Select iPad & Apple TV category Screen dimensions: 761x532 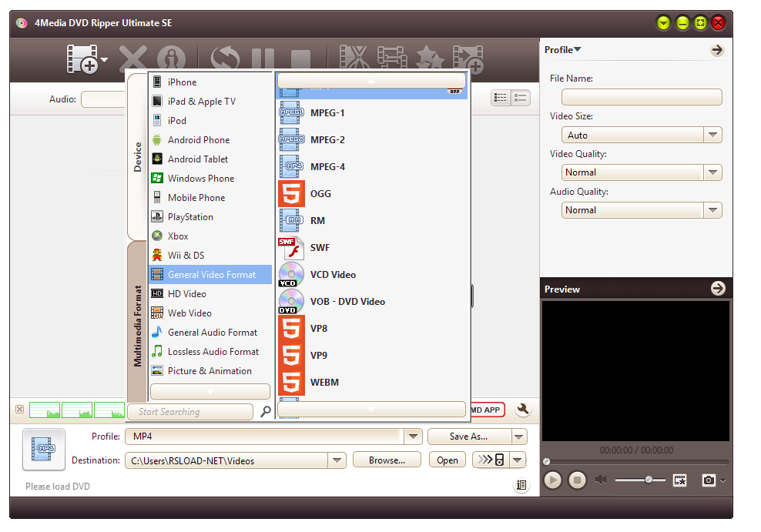pos(210,102)
